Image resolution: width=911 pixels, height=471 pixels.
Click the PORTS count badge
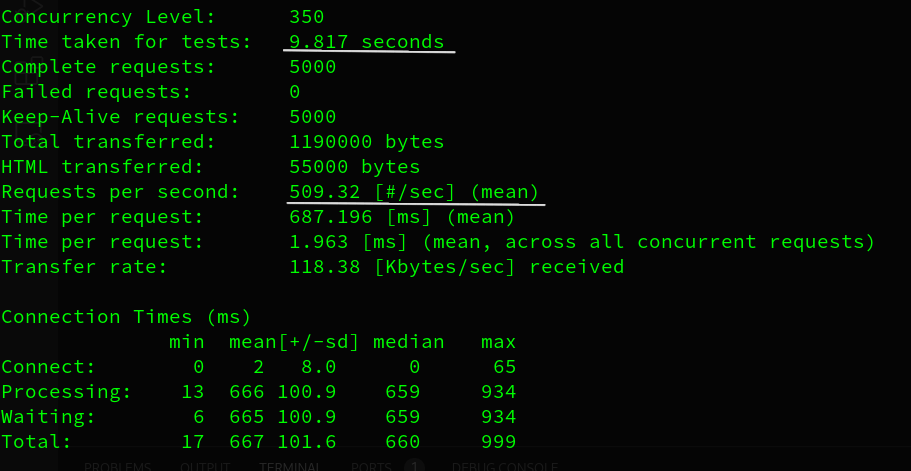(x=414, y=466)
